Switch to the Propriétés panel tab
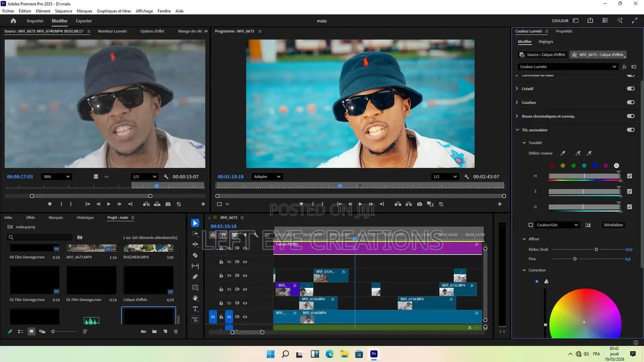 click(564, 31)
